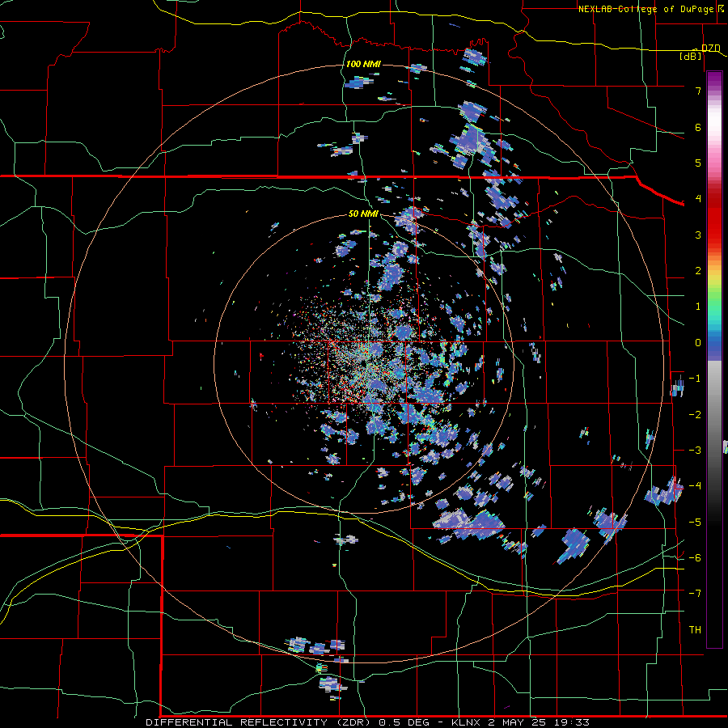728x728 pixels.
Task: Click the '2' value on the color scale
Action: pyautogui.click(x=698, y=271)
